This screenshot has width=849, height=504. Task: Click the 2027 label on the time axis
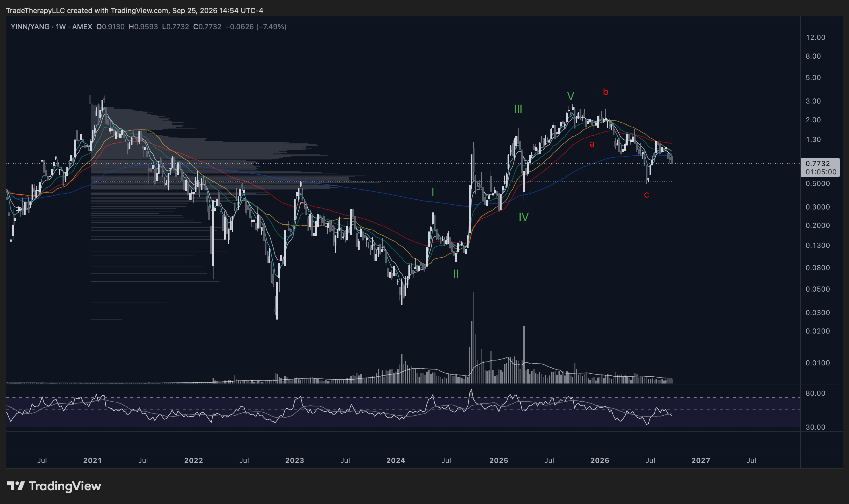[701, 461]
